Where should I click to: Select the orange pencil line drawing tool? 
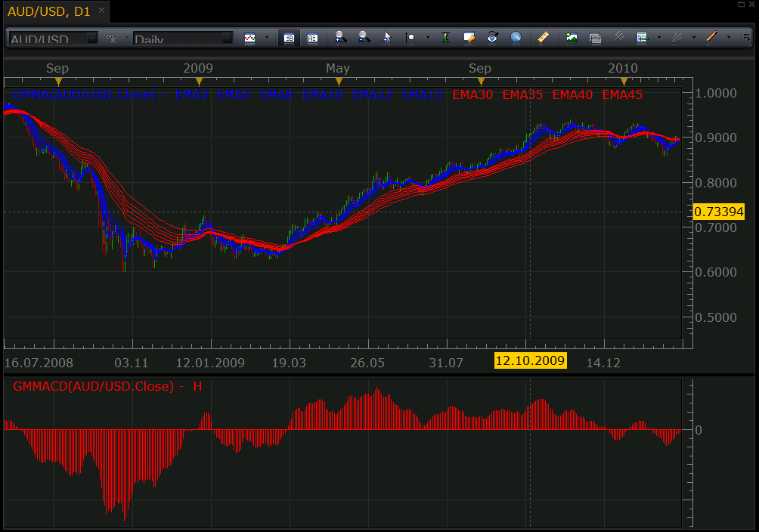coord(711,37)
